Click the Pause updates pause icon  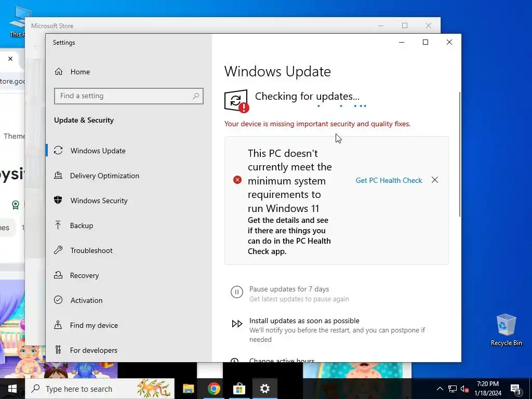click(237, 292)
